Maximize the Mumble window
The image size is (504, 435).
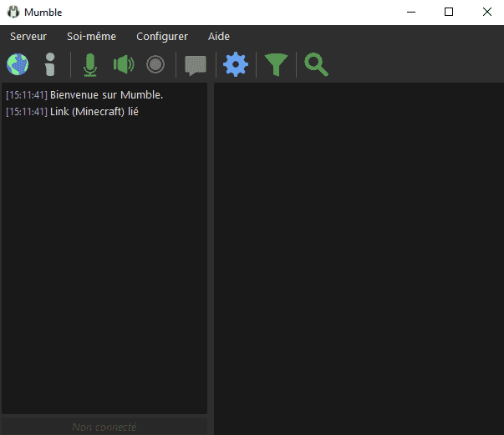[449, 12]
